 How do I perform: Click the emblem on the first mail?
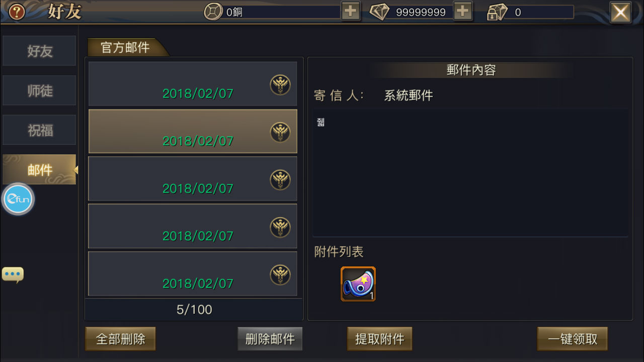coord(280,84)
